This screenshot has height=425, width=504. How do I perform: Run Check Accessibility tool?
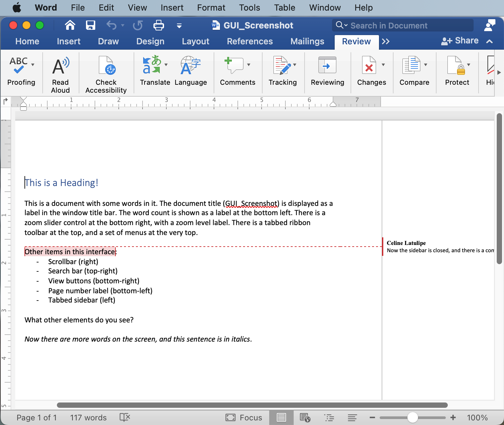tap(106, 66)
